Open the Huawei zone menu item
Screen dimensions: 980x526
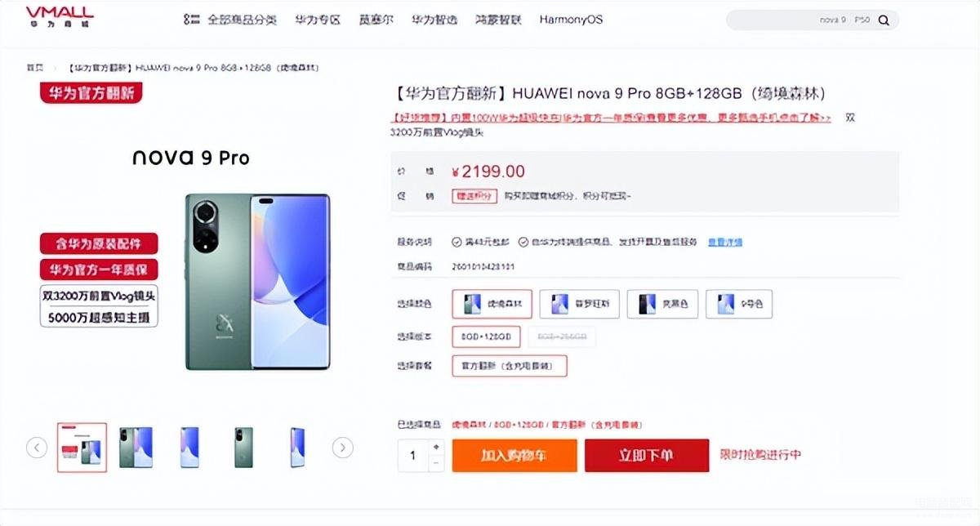(x=318, y=20)
